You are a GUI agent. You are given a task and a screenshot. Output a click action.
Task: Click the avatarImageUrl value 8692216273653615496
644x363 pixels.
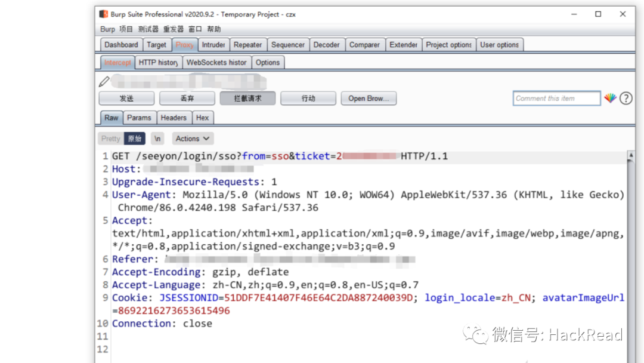tap(174, 310)
